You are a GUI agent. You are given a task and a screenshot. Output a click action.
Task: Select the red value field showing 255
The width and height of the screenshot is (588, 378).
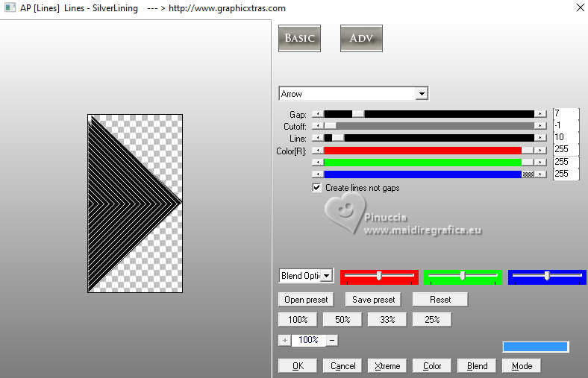tap(566, 149)
